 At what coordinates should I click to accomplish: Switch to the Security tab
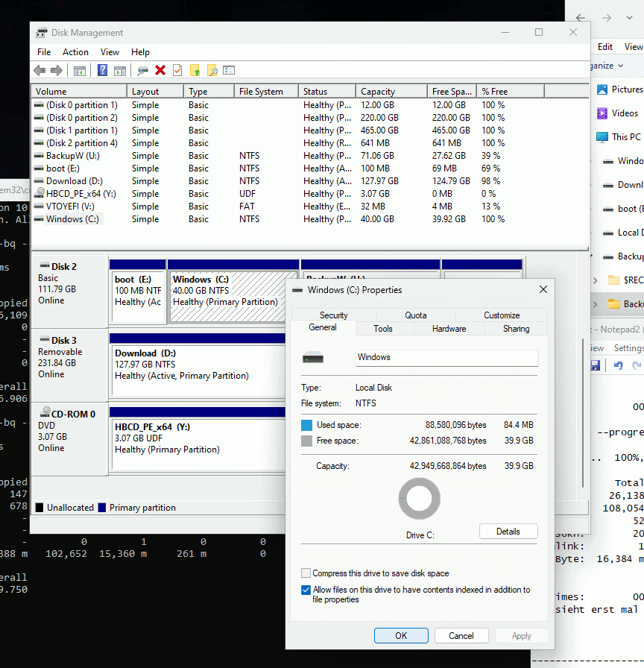[333, 315]
